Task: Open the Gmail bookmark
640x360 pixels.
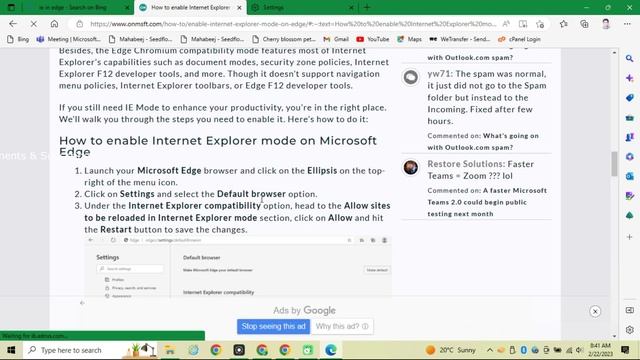Action: pos(336,39)
